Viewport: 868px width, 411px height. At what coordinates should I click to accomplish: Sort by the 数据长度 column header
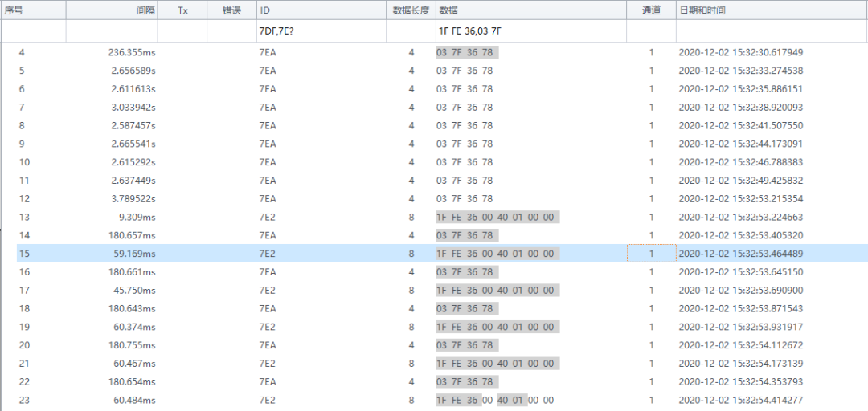(x=411, y=10)
